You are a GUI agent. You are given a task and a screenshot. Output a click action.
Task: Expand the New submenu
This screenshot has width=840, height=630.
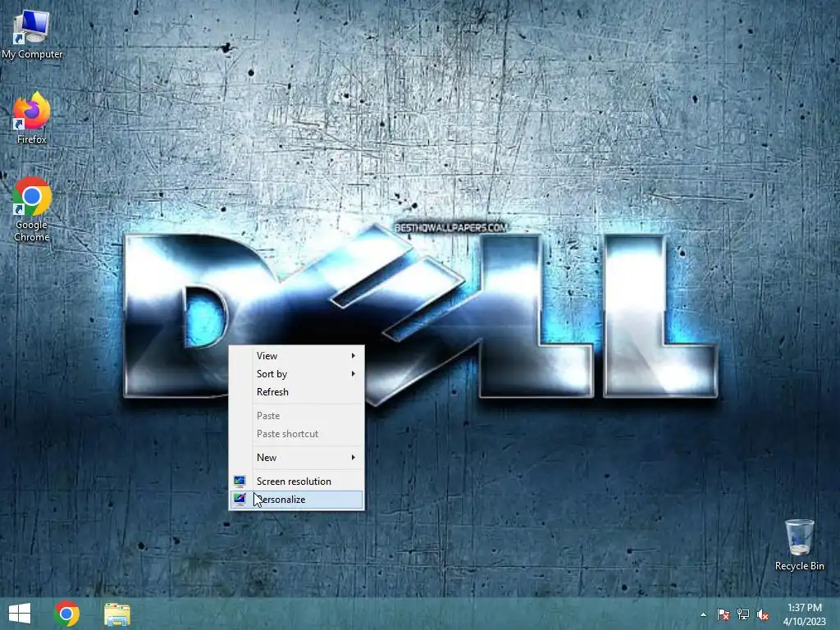coord(297,458)
